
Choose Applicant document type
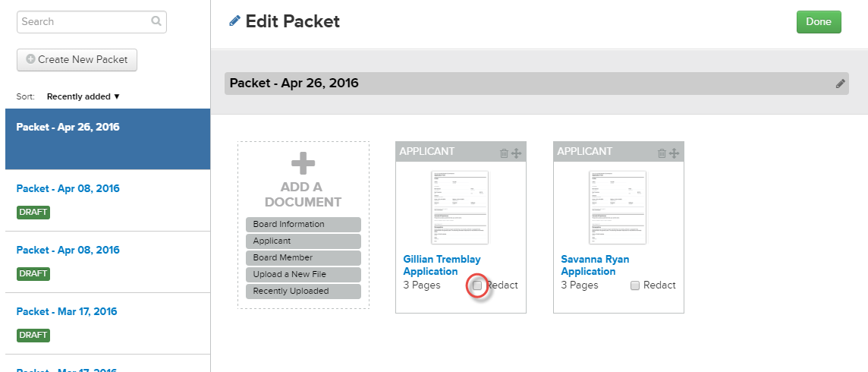click(303, 241)
